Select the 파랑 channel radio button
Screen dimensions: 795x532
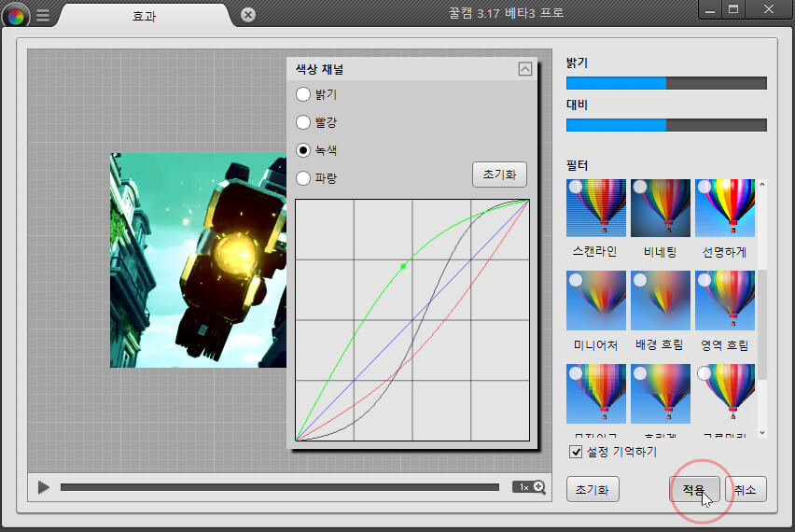click(303, 177)
